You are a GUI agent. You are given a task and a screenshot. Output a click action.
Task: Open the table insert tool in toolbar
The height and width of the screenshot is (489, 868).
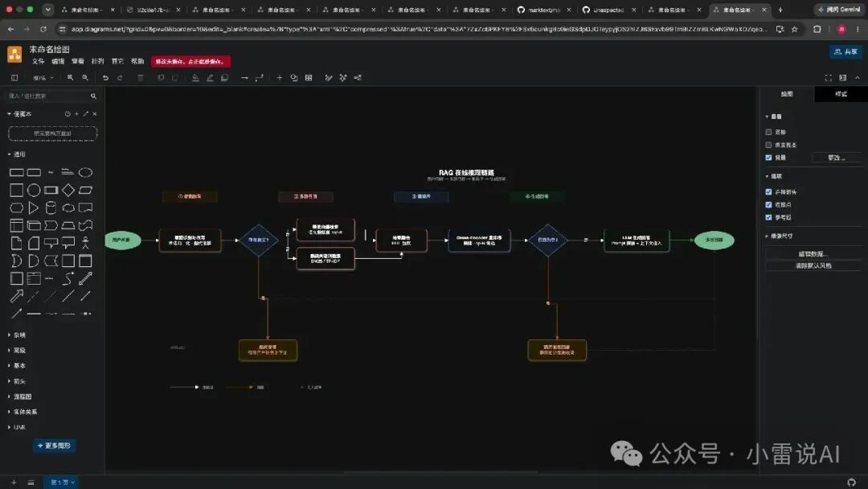point(309,78)
